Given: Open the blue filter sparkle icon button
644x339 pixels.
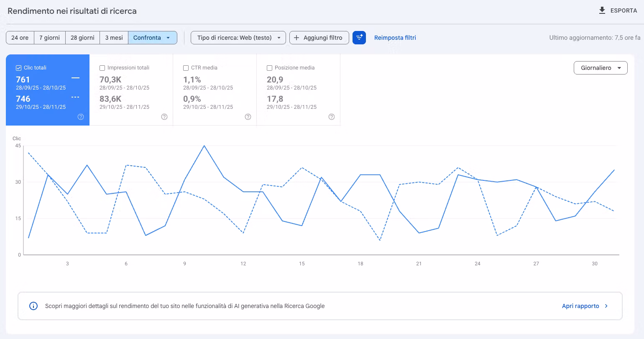Looking at the screenshot, I should click(x=359, y=38).
